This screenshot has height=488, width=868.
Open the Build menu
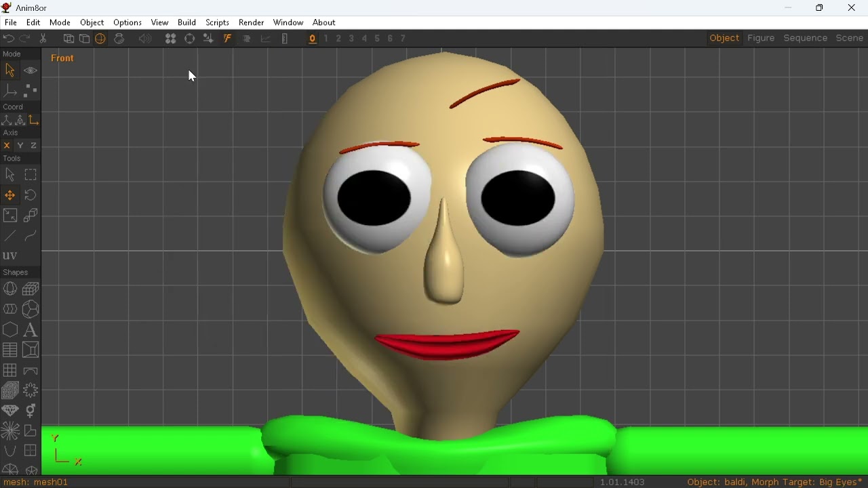pyautogui.click(x=186, y=22)
